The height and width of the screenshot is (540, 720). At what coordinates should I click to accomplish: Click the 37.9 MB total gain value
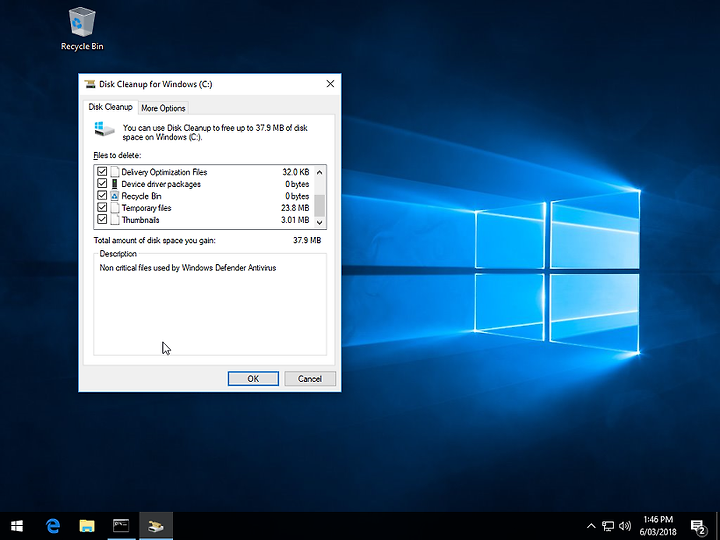point(307,240)
